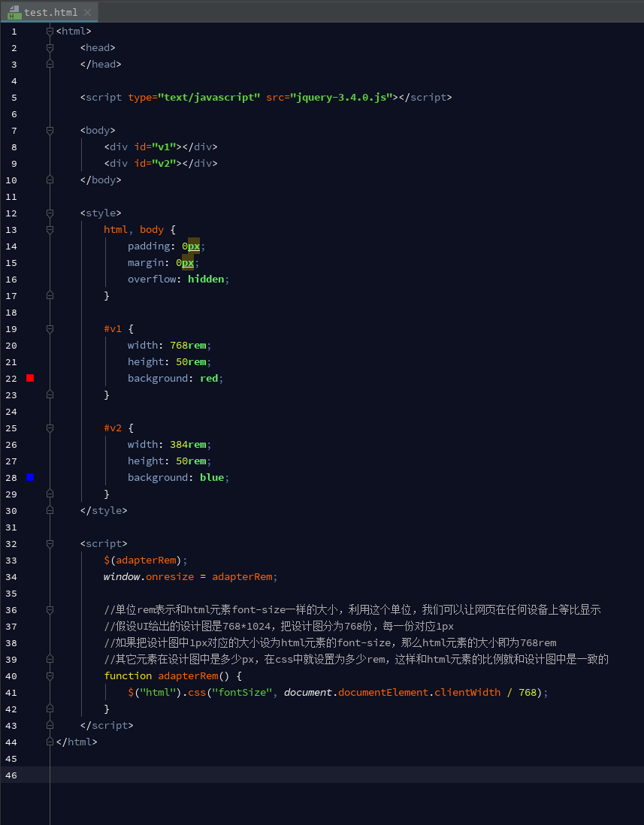Collapse the <html> block on line 1
This screenshot has width=644, height=825.
point(50,32)
